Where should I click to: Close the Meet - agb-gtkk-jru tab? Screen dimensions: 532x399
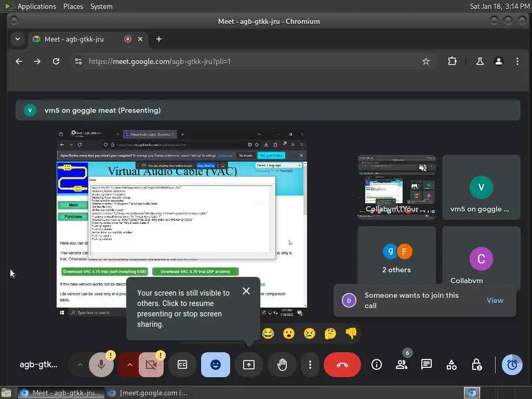pyautogui.click(x=140, y=39)
